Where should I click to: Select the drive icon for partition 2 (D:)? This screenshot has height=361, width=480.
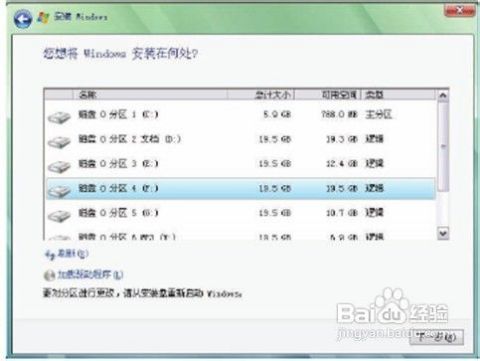59,142
